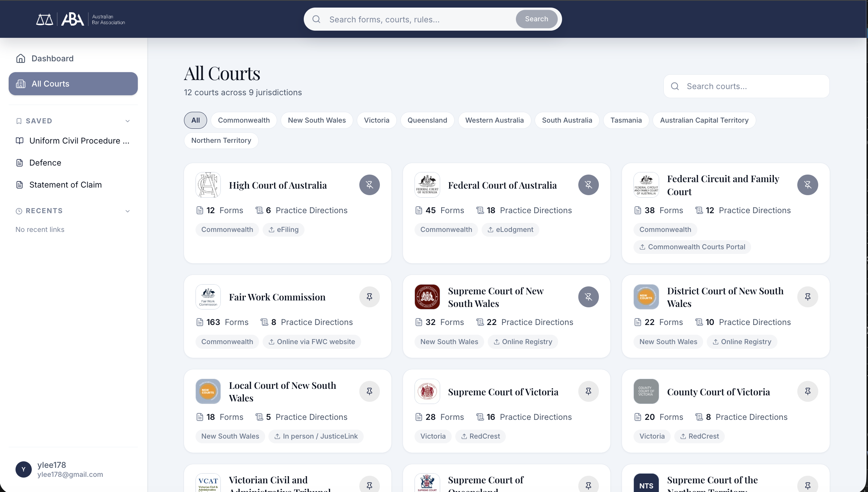The width and height of the screenshot is (868, 492).
Task: Unpin the Supreme Court of New South Wales
Action: click(588, 296)
